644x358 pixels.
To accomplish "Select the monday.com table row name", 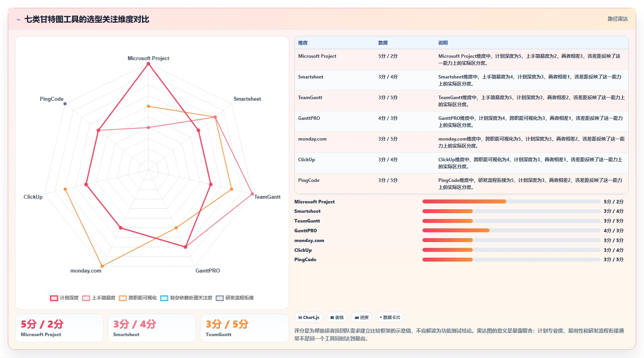I will point(312,139).
